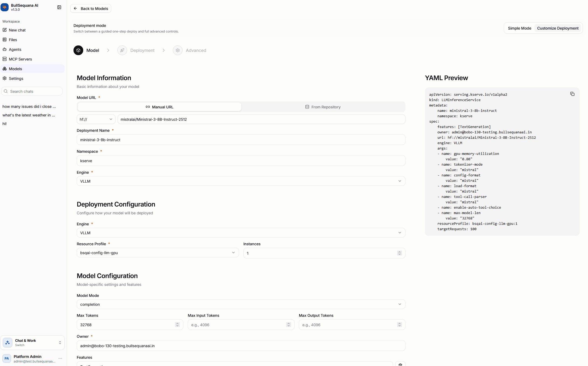Click the Model step cube icon

coord(78,50)
